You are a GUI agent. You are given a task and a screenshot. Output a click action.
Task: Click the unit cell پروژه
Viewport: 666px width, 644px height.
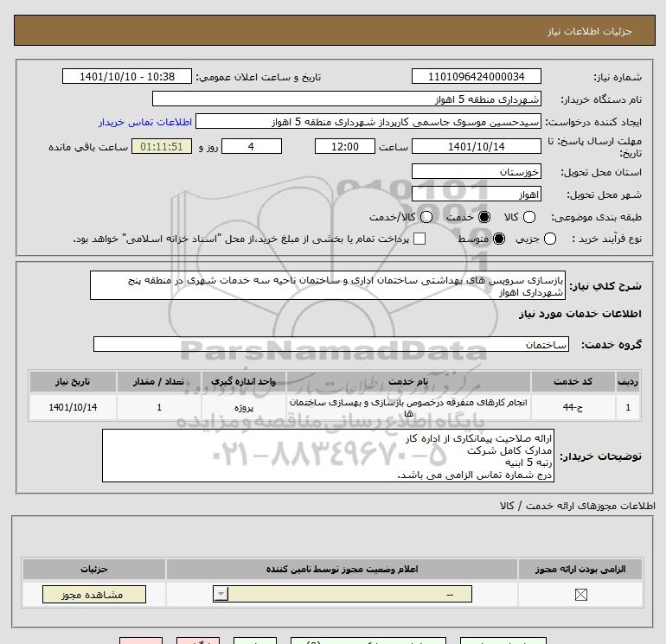coord(243,407)
